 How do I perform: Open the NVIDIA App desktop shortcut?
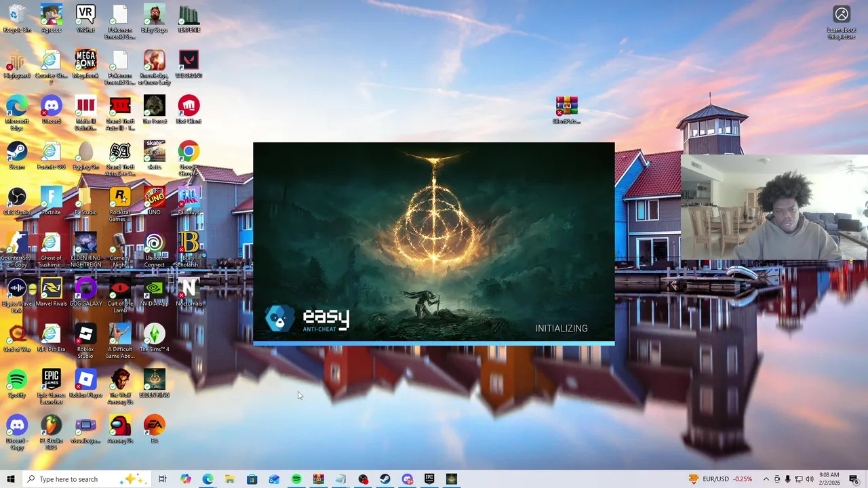point(154,292)
